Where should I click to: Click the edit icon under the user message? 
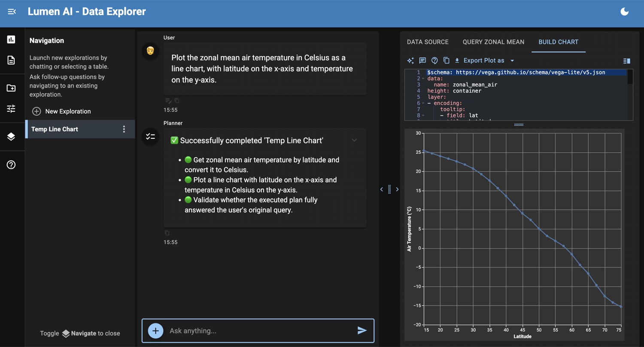click(168, 101)
